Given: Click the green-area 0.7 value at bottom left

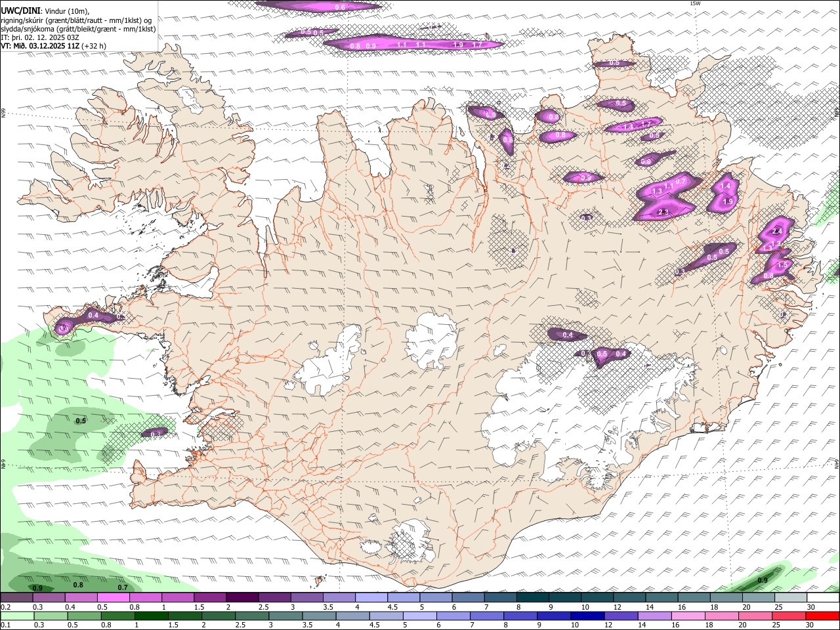Looking at the screenshot, I should click(x=123, y=587).
